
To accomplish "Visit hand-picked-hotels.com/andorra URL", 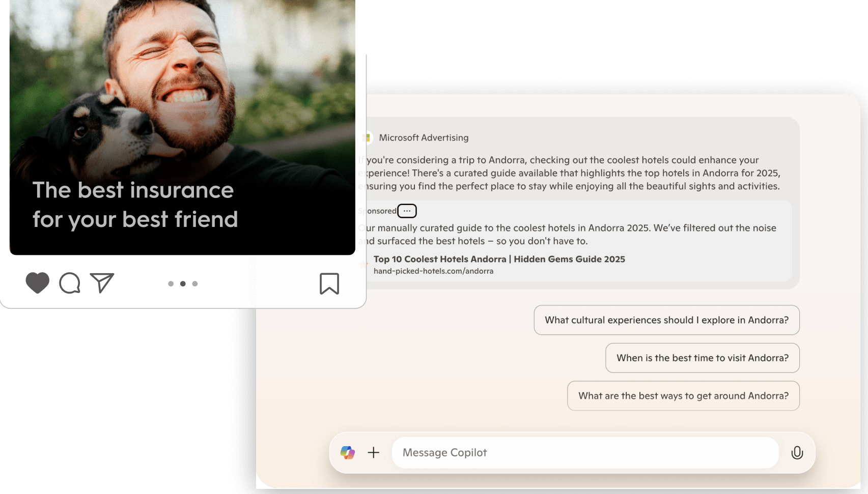I will click(x=433, y=271).
